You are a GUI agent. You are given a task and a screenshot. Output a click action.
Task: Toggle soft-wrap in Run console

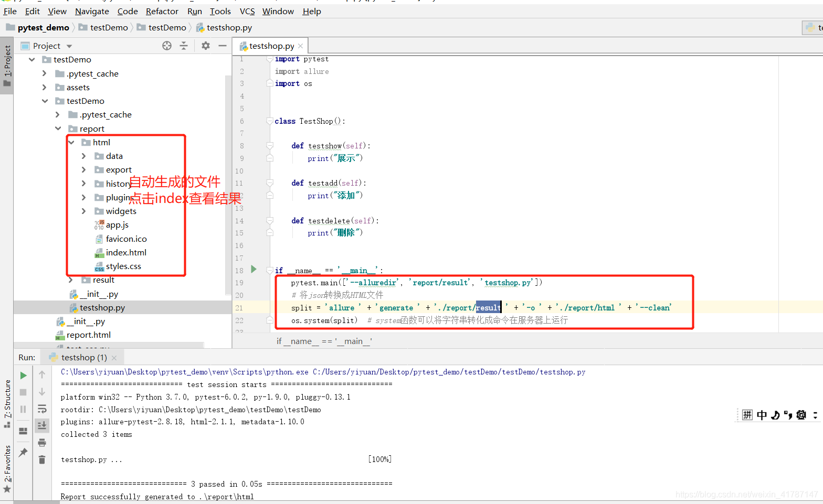(42, 409)
